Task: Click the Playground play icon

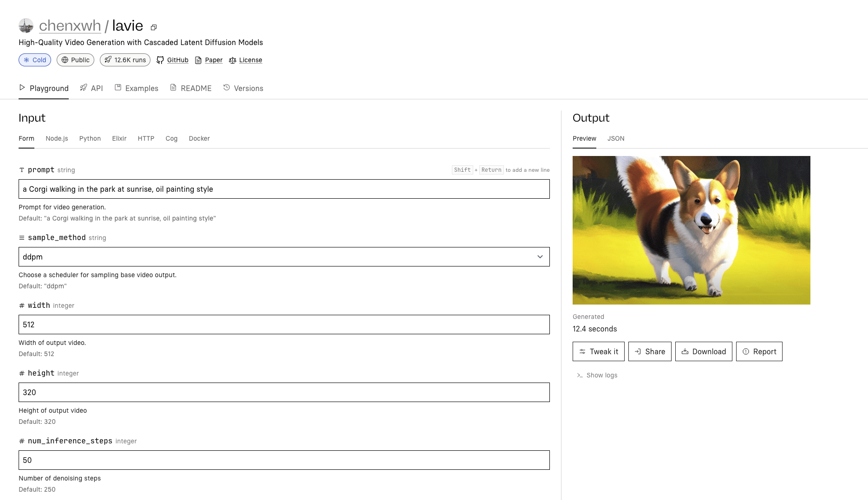Action: 22,87
